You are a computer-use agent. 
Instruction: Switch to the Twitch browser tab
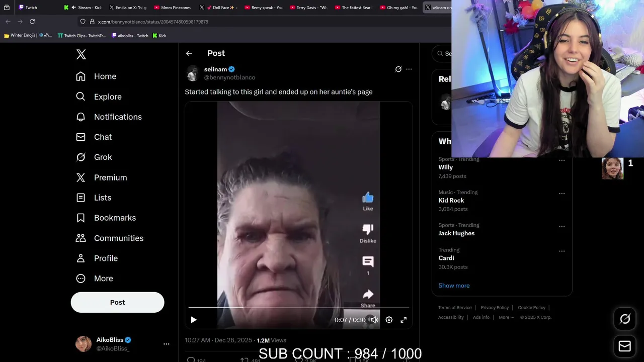[x=37, y=8]
